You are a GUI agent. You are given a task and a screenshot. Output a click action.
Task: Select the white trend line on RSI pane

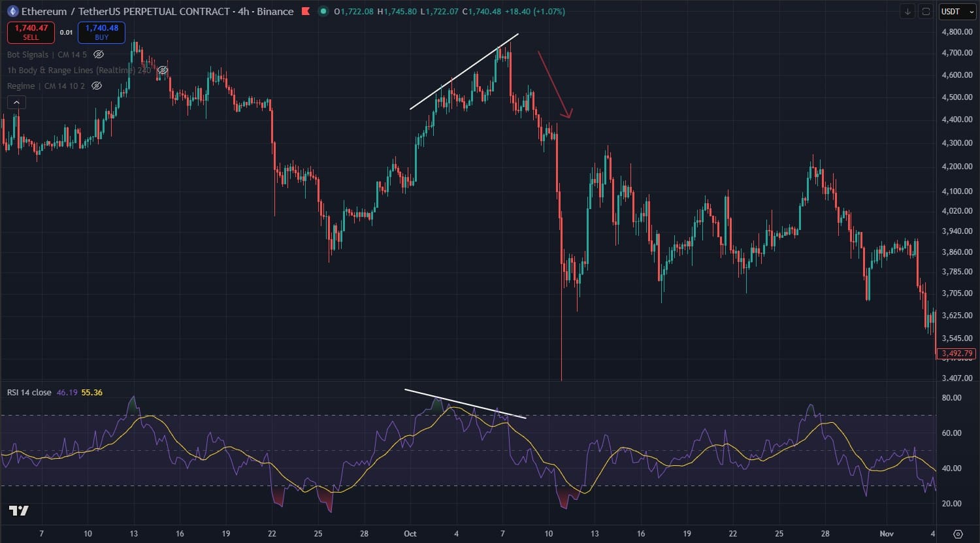[465, 404]
